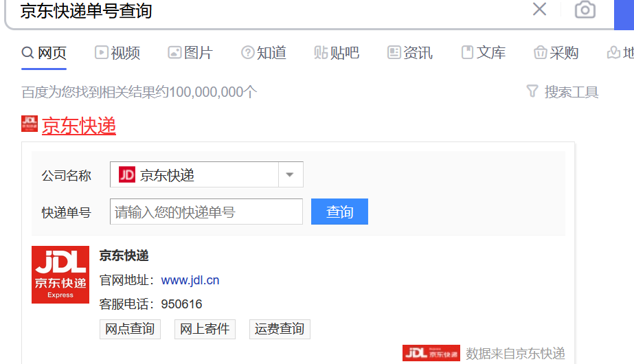Go to the 资讯 tab
The width and height of the screenshot is (634, 364).
[x=410, y=53]
